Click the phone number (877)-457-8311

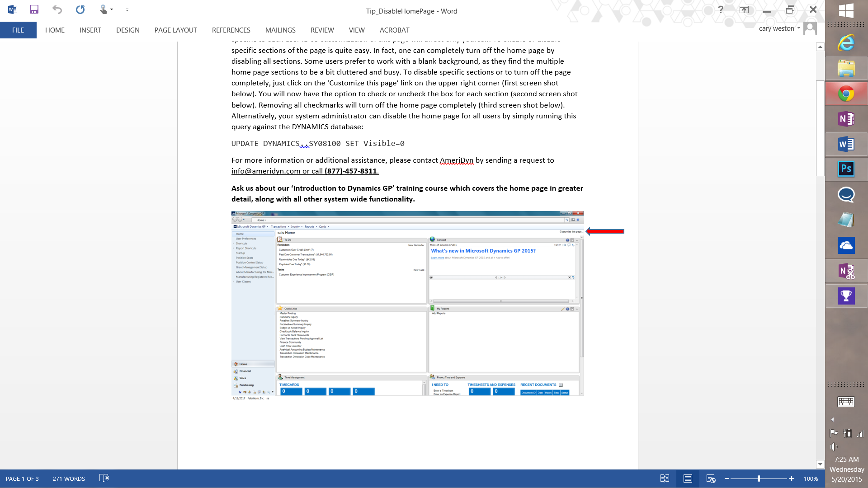351,171
